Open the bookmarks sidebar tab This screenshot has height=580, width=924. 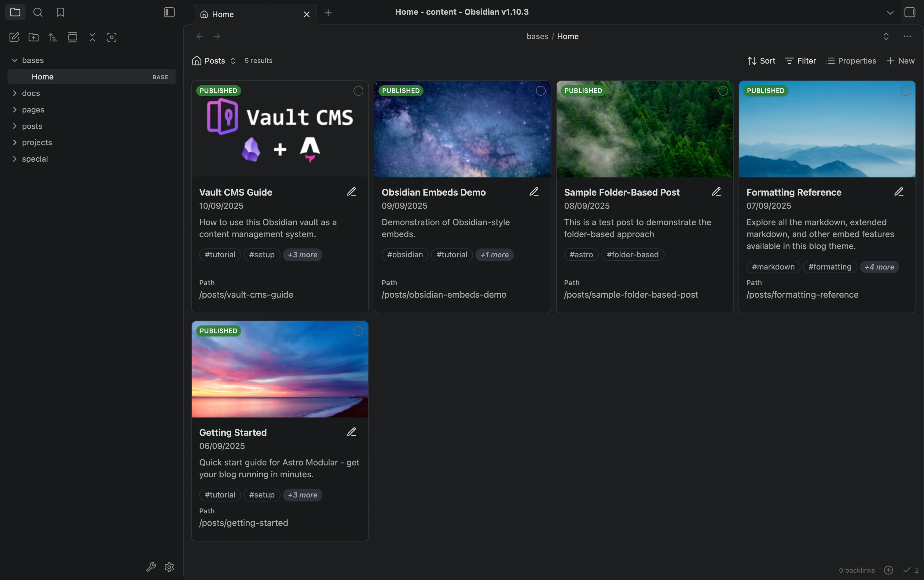[60, 12]
